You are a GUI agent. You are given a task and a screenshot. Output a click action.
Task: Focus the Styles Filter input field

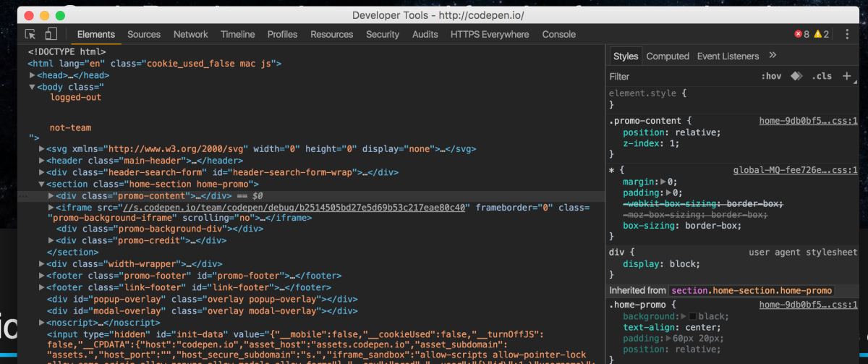click(680, 76)
